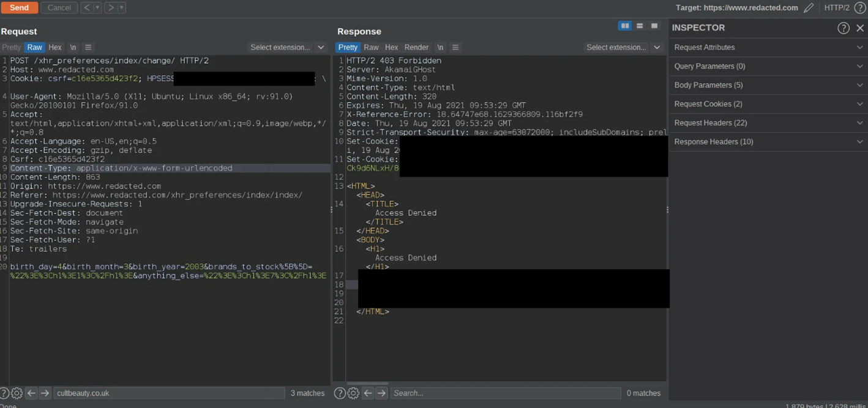Click the 'Mime-Version: 1.0' response line

pyautogui.click(x=387, y=78)
